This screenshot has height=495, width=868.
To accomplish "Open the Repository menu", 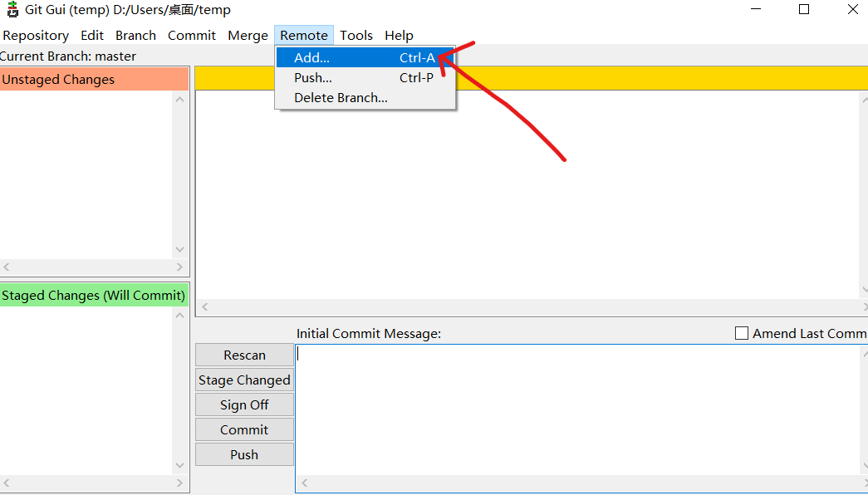I will [x=36, y=36].
